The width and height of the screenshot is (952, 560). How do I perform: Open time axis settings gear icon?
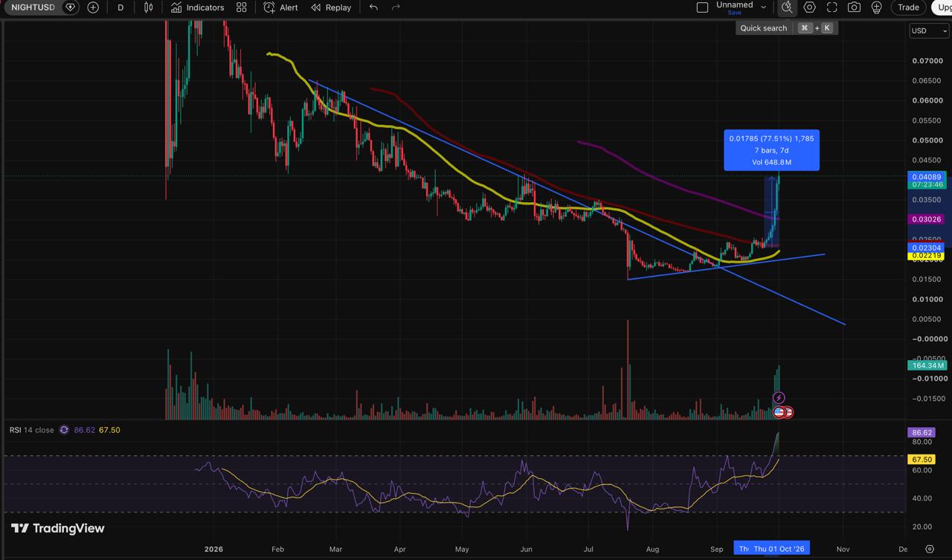[x=930, y=549]
